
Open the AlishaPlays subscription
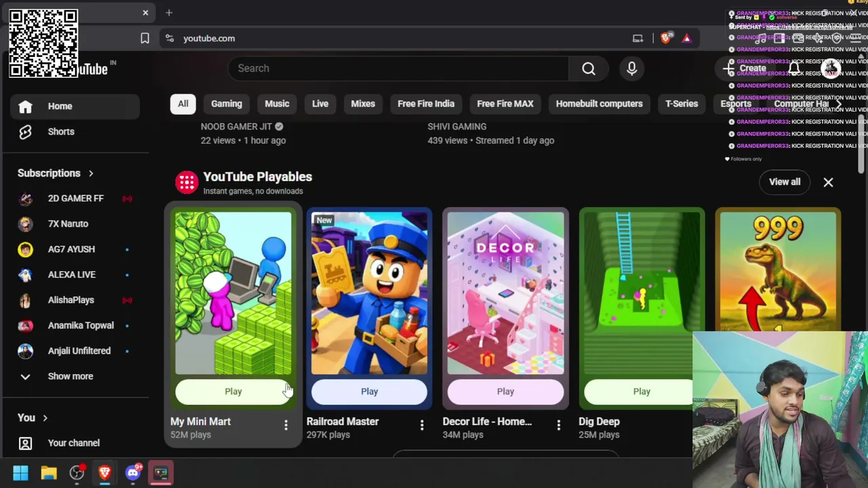tap(75, 300)
